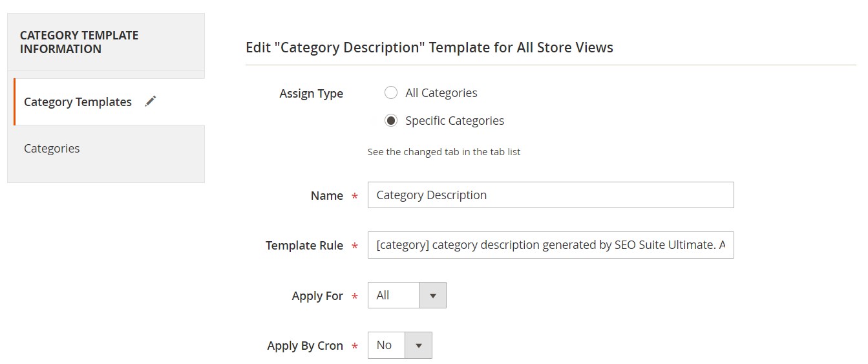Image resolution: width=868 pixels, height=364 pixels.
Task: Open the Apply For dropdown arrow
Action: click(432, 295)
